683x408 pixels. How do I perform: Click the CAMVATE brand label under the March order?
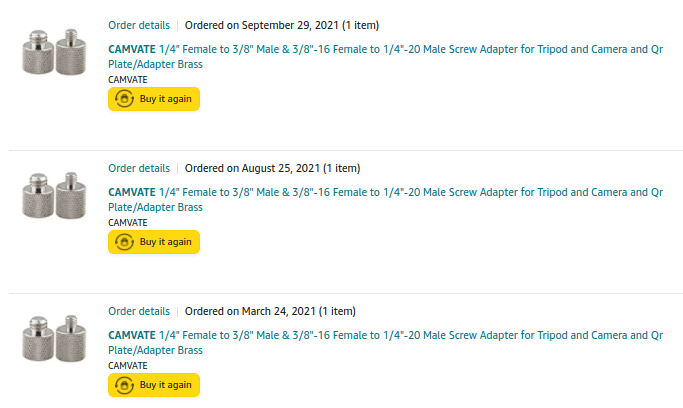(128, 366)
